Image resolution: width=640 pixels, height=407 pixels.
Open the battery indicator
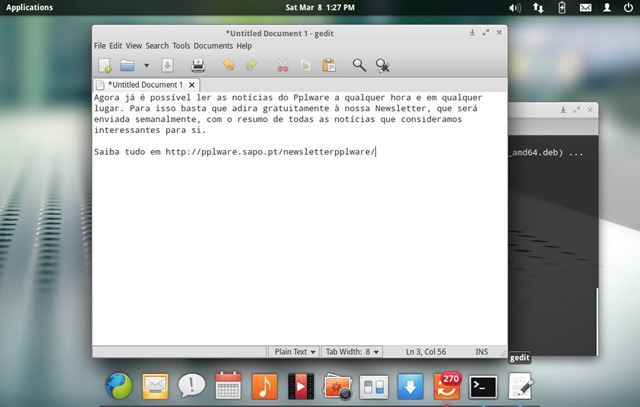pyautogui.click(x=562, y=8)
